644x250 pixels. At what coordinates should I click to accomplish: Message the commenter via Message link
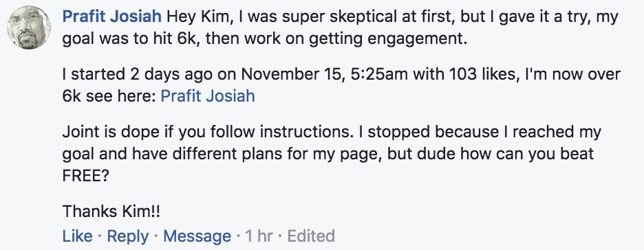tap(197, 236)
